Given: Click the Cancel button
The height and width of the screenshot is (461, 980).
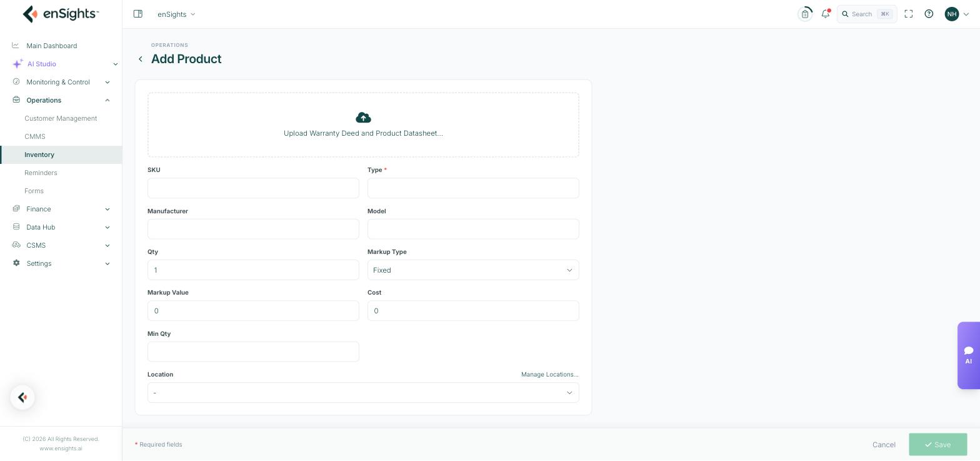Looking at the screenshot, I should click(x=884, y=445).
